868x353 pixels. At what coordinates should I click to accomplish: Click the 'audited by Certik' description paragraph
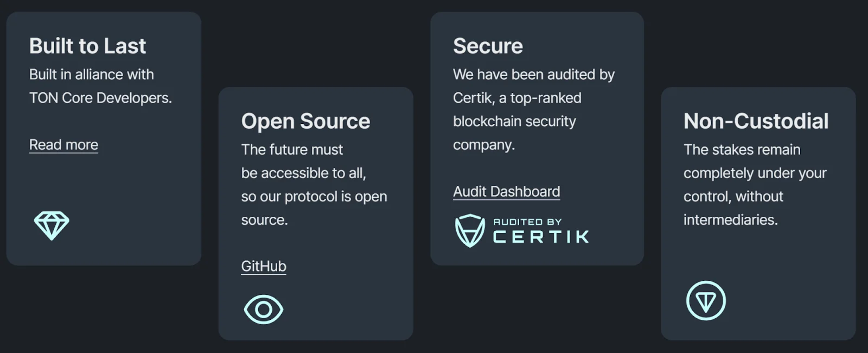[534, 110]
